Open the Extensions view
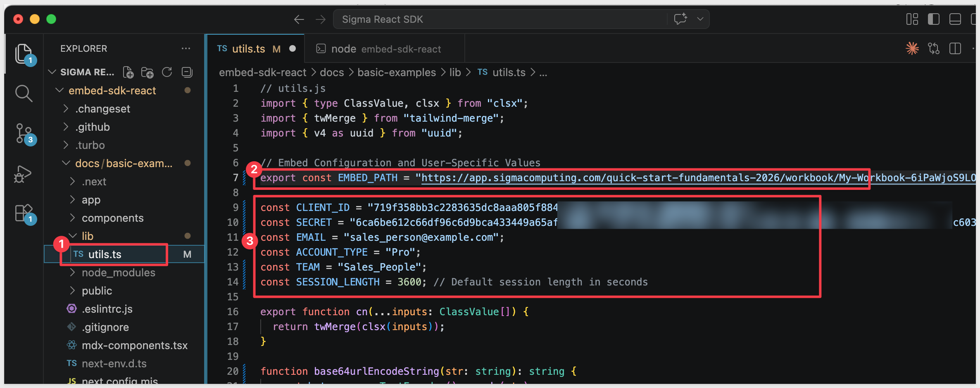980x388 pixels. click(24, 213)
